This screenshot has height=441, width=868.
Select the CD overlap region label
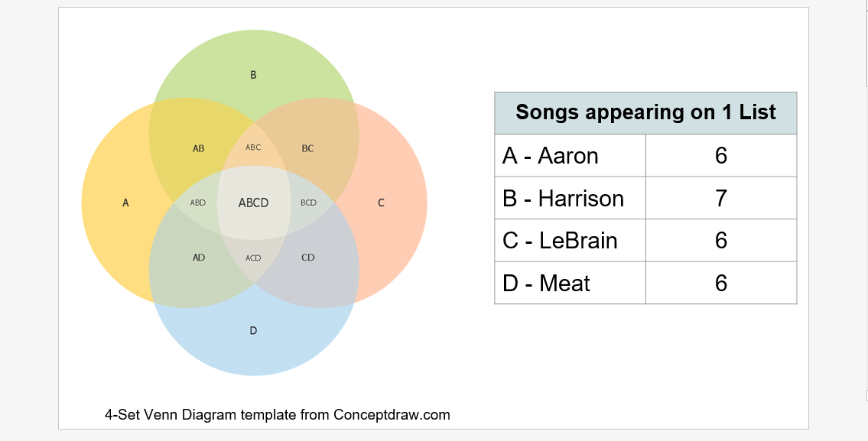[x=307, y=258]
